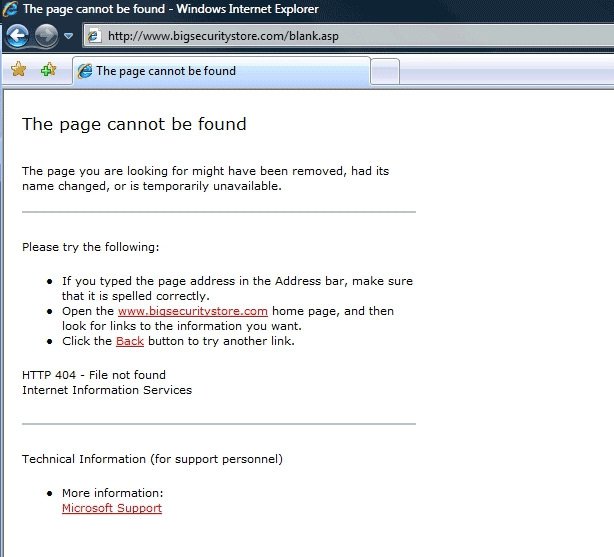This screenshot has width=614, height=557.
Task: Click 'Please try the following:' text
Action: 91,247
